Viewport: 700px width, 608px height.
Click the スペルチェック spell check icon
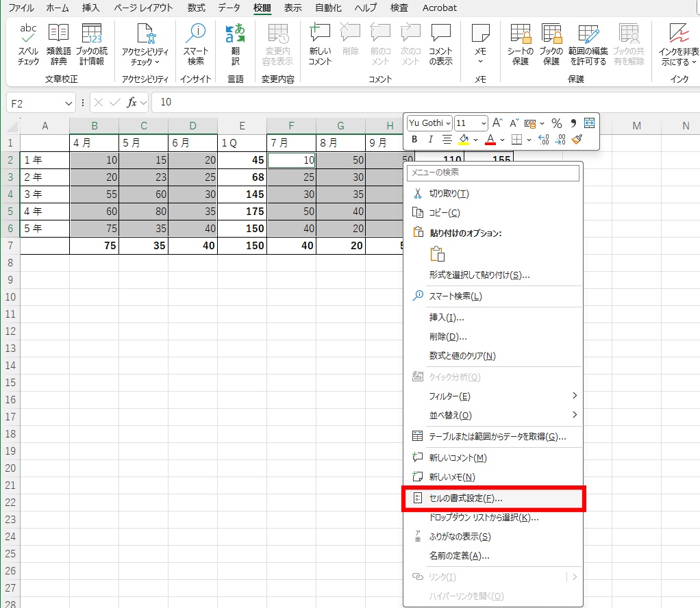point(28,45)
